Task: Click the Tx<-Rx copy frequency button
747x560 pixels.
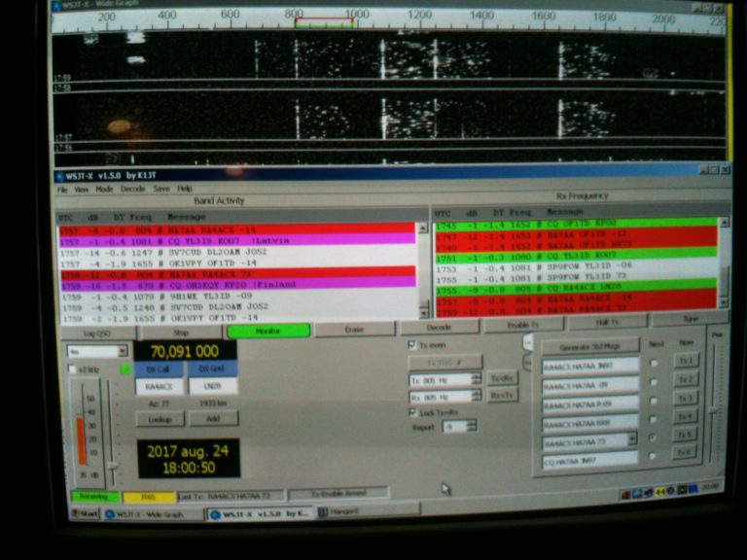Action: click(502, 378)
